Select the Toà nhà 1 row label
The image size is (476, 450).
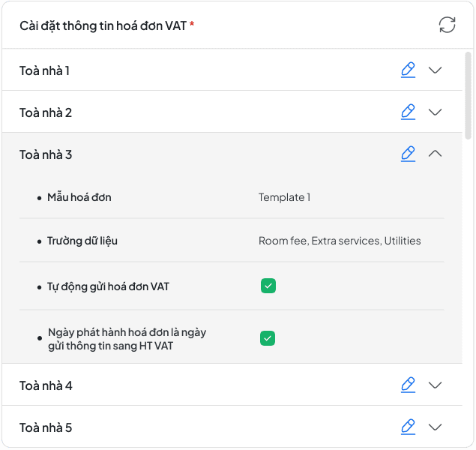coord(44,70)
